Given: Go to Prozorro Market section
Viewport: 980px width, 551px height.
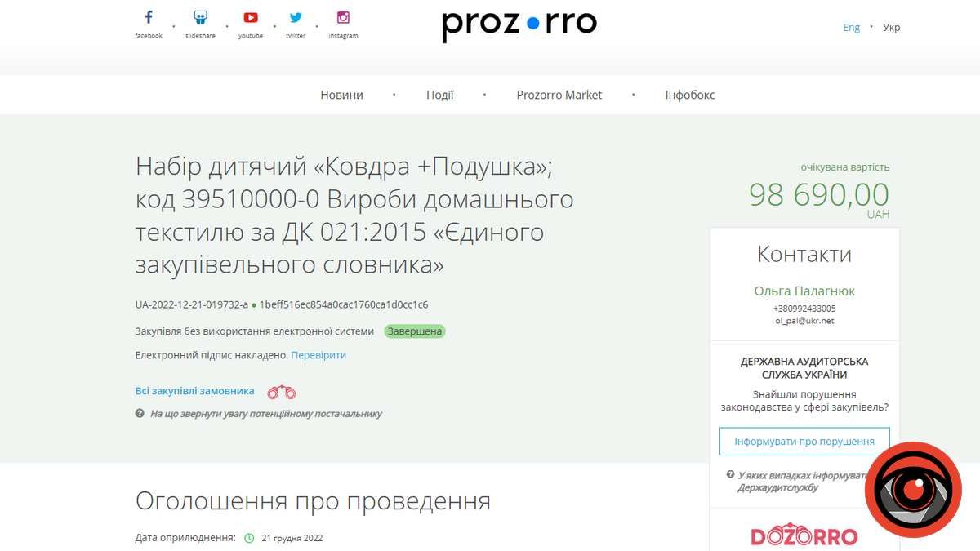Looking at the screenshot, I should click(x=559, y=95).
